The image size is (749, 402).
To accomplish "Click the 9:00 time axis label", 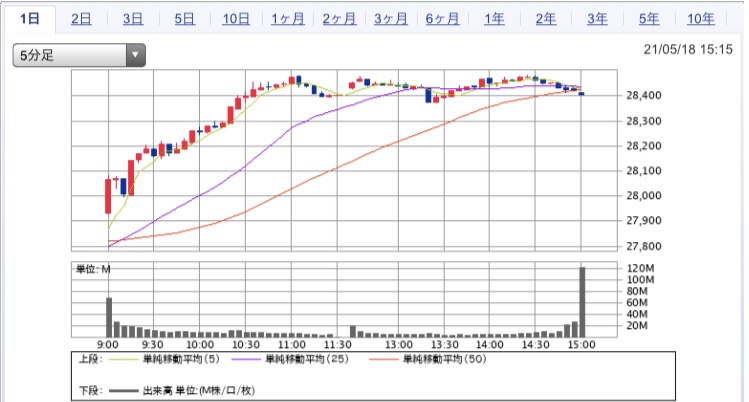I will (x=108, y=345).
